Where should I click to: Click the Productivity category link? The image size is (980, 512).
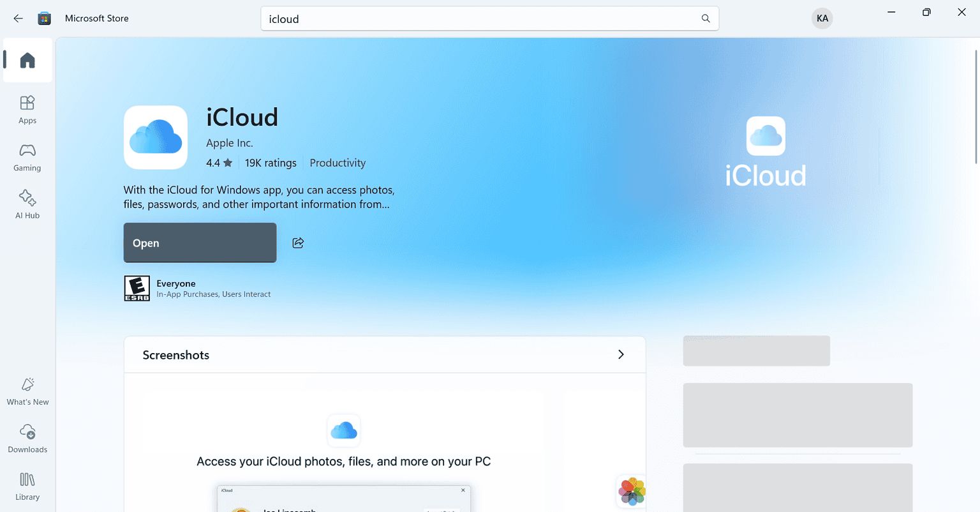point(338,163)
